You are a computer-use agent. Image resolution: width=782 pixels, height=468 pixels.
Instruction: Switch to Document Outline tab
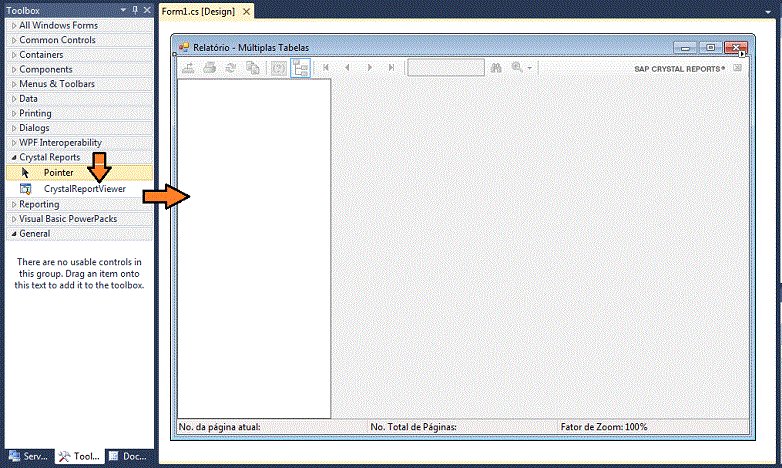[x=129, y=456]
